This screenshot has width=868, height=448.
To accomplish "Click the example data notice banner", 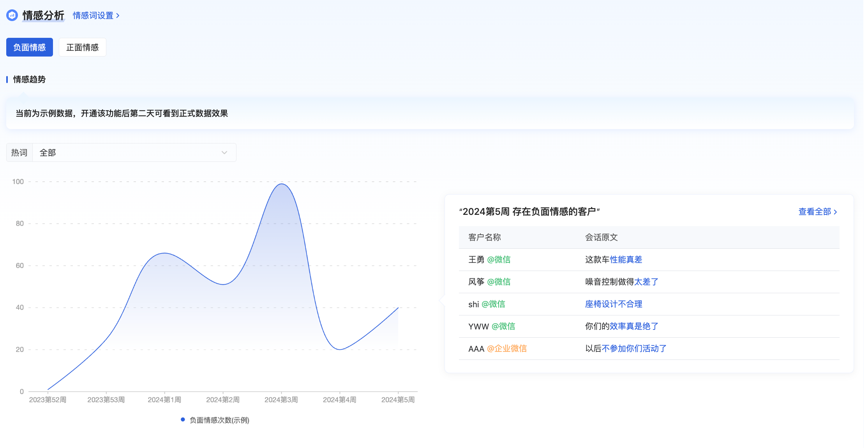I will point(430,113).
